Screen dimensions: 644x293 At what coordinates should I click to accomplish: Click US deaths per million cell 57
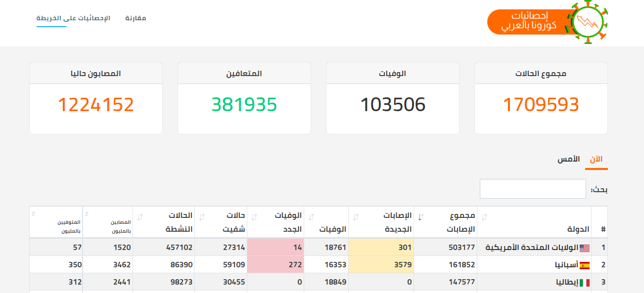(56, 247)
